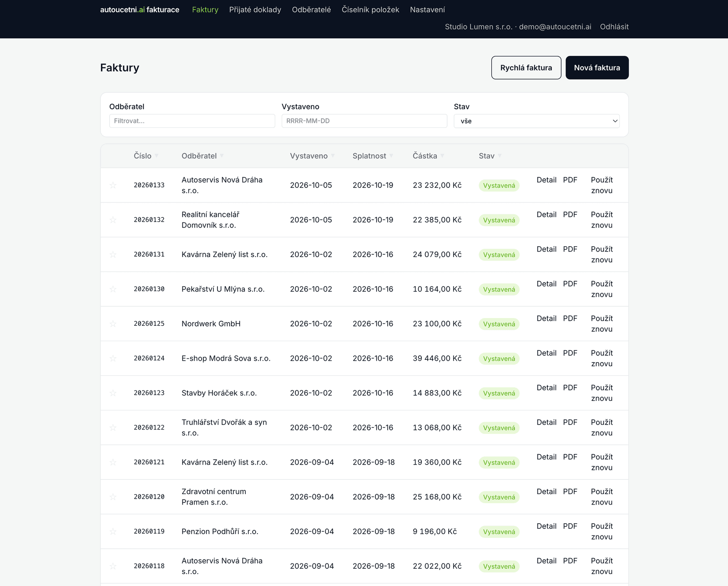Toggle star on Nordwerk GmbH invoice

(113, 323)
